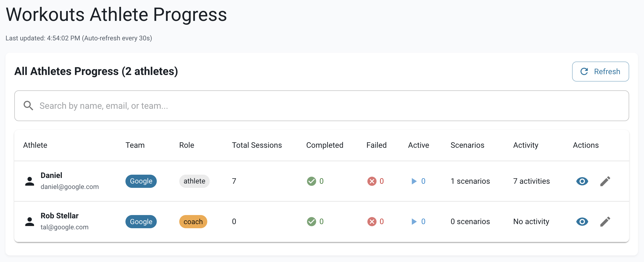This screenshot has width=644, height=262.
Task: Click the edit pencil icon for Daniel
Action: tap(605, 181)
